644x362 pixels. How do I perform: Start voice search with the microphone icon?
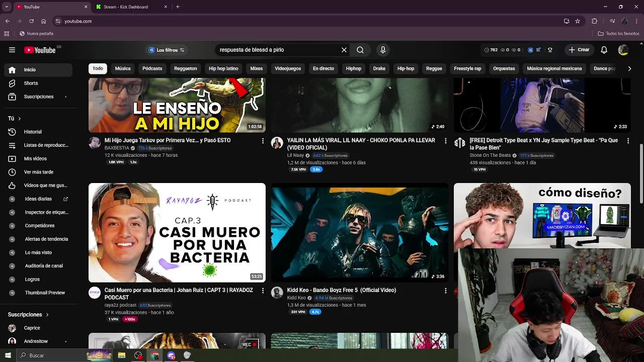383,50
